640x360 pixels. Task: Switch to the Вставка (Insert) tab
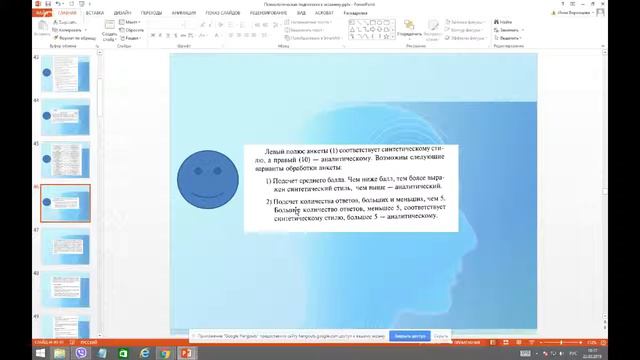click(x=95, y=13)
